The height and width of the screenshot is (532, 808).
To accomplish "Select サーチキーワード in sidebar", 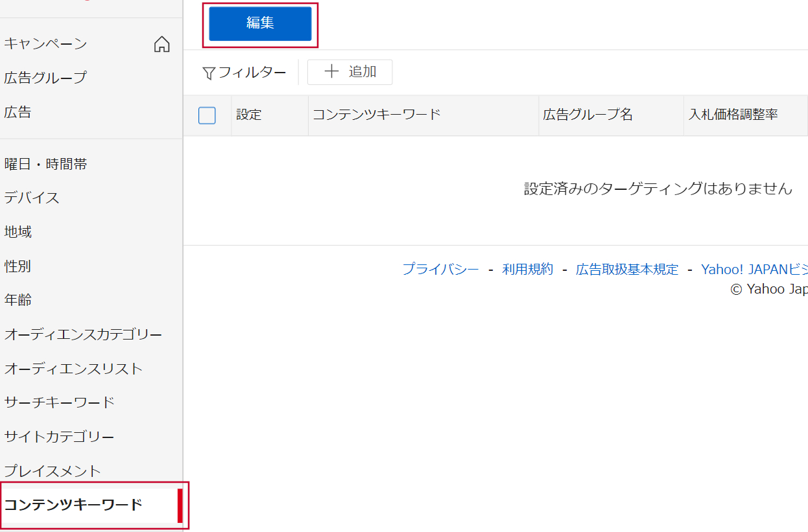I will click(x=60, y=402).
